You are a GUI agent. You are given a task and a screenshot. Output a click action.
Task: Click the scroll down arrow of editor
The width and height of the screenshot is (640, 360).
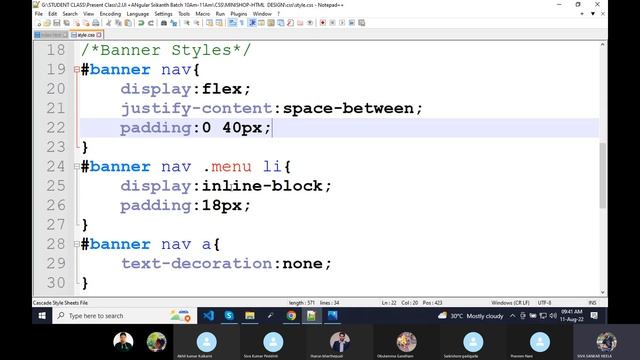(602, 292)
